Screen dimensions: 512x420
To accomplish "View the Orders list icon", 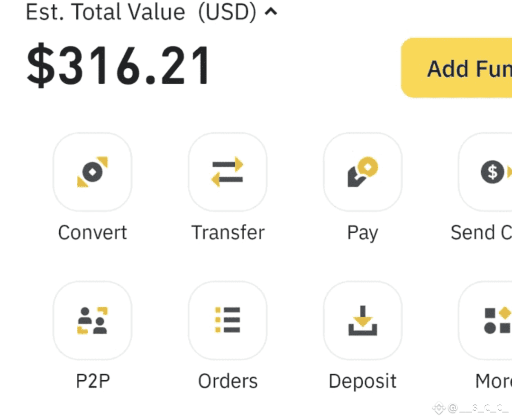I will 228,320.
